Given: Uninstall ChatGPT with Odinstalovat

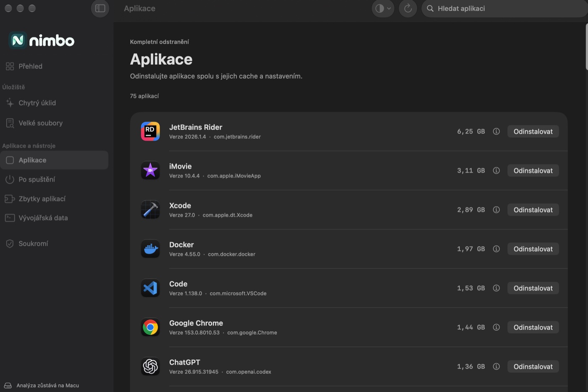Looking at the screenshot, I should click(533, 366).
